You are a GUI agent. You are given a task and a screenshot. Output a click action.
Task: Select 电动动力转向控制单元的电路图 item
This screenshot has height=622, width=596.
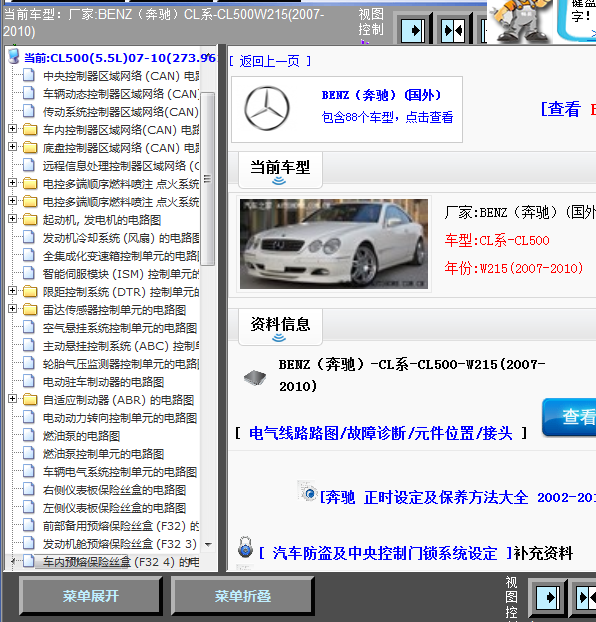120,418
